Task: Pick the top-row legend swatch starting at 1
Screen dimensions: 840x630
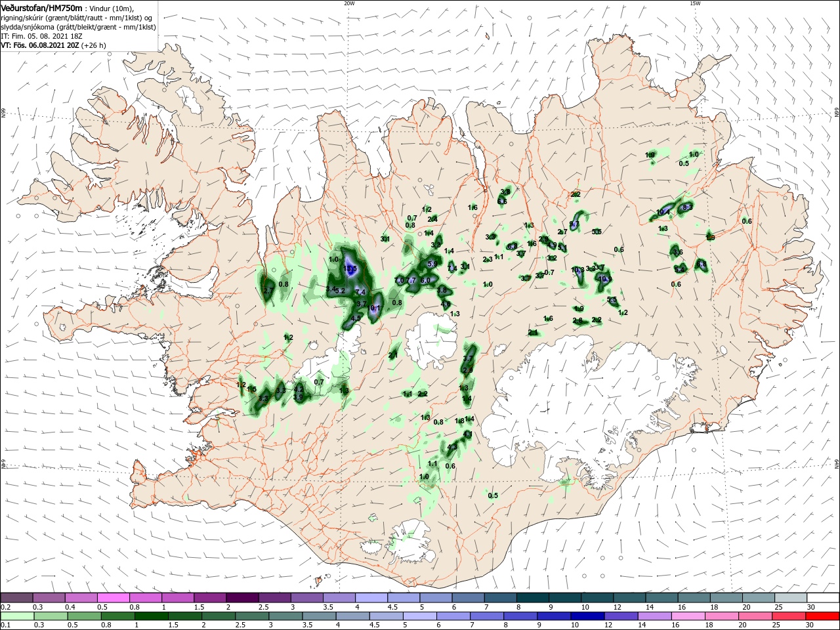Action: point(178,598)
